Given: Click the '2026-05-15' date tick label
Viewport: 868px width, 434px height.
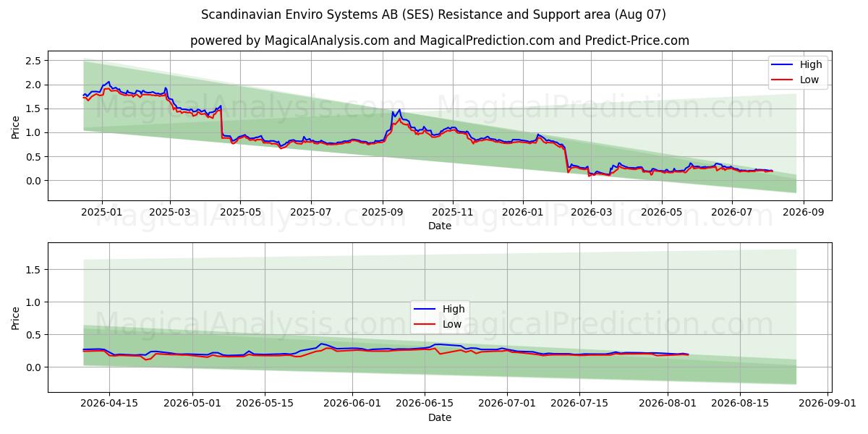Looking at the screenshot, I should point(265,404).
